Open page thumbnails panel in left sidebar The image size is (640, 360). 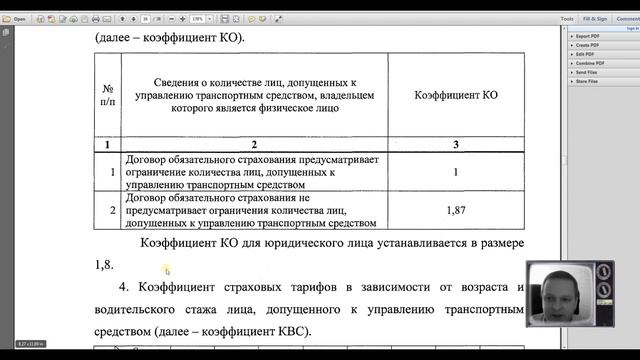tap(6, 32)
